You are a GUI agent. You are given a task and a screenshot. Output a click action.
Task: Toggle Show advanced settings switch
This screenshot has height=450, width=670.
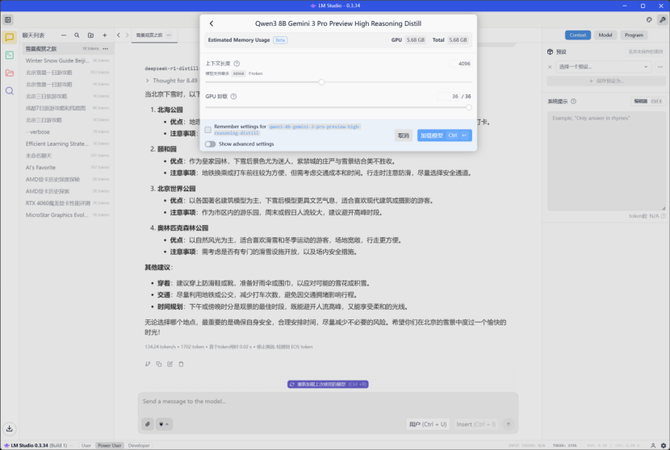[x=210, y=144]
